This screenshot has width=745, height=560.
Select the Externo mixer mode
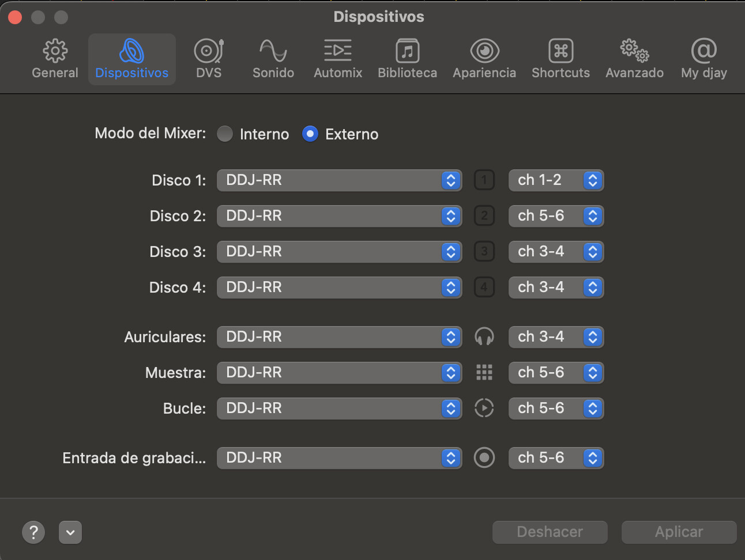click(x=310, y=134)
